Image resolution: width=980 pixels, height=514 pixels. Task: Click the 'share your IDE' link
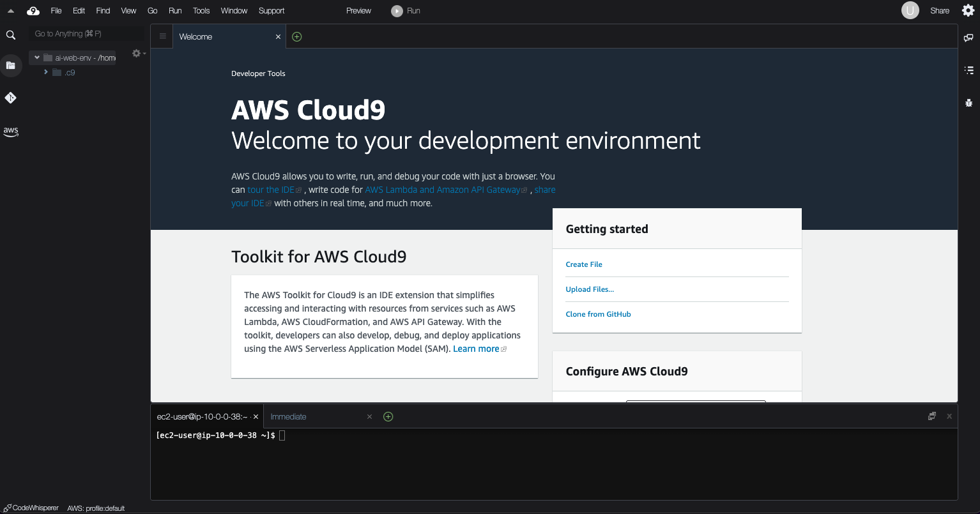[x=393, y=197]
